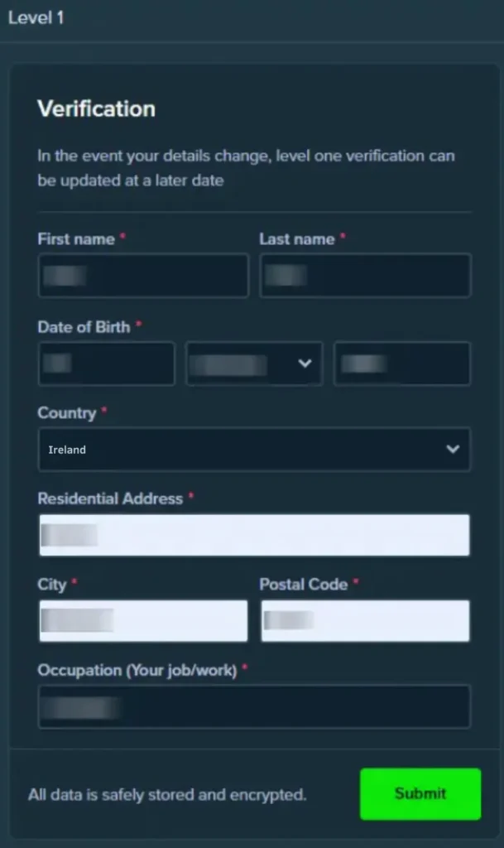Open the birth month dropdown
The height and width of the screenshot is (848, 504).
(253, 364)
